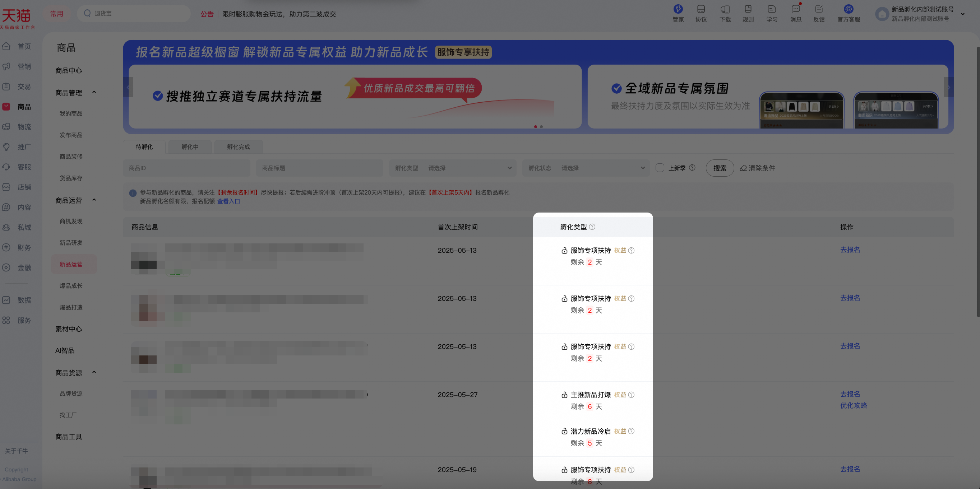Viewport: 980px width, 489px height.
Task: Switch to the 孵化完成 tab
Action: pyautogui.click(x=239, y=147)
